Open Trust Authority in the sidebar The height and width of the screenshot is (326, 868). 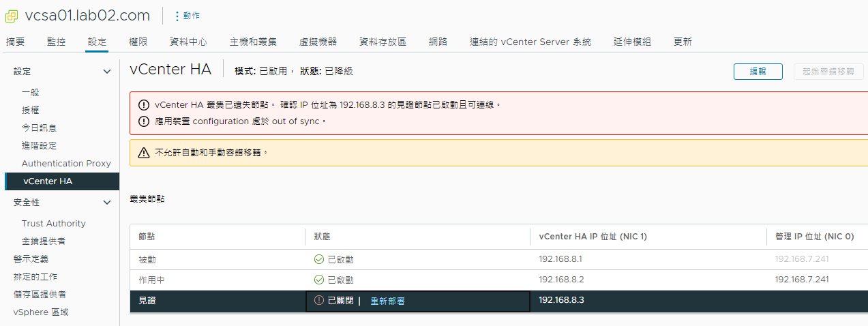[x=54, y=223]
